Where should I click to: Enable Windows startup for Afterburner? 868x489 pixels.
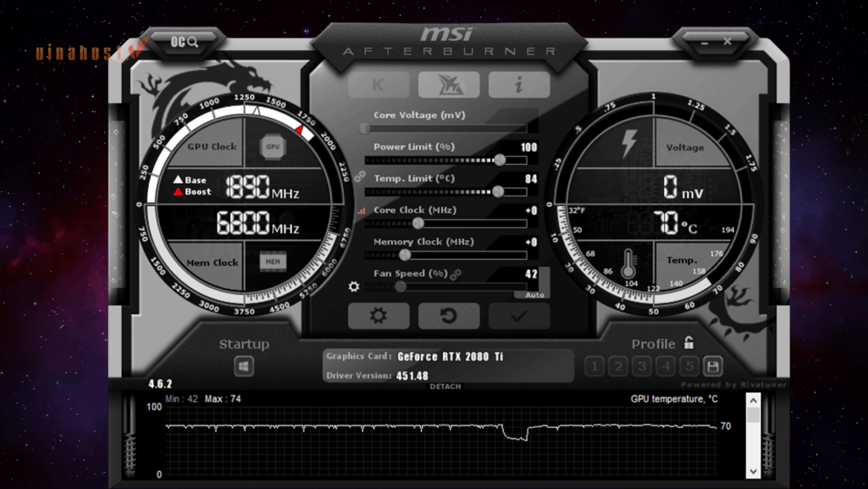243,366
